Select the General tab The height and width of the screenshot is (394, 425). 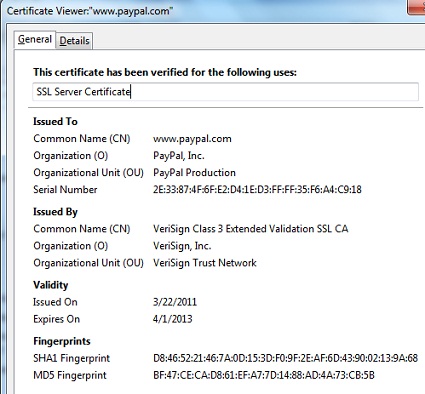click(x=35, y=40)
